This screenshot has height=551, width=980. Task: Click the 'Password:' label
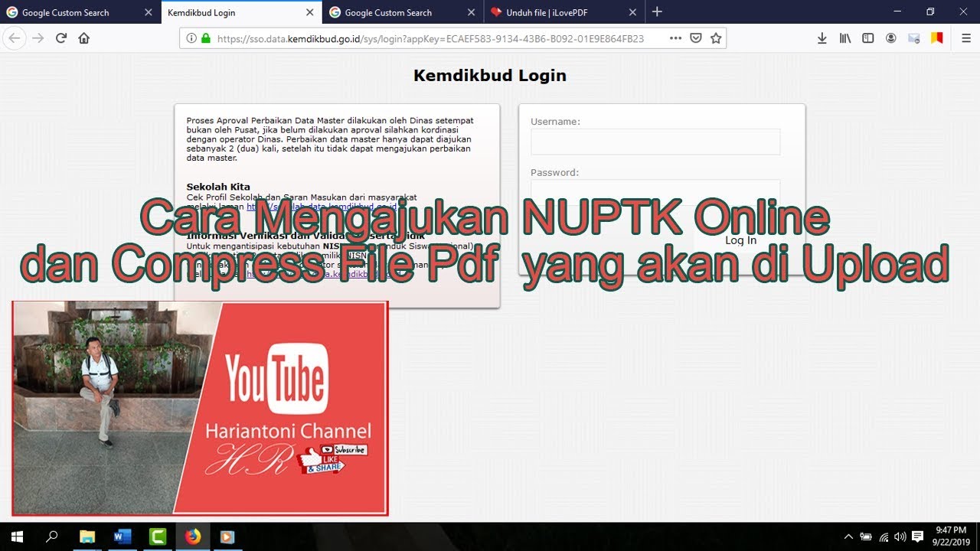(554, 173)
